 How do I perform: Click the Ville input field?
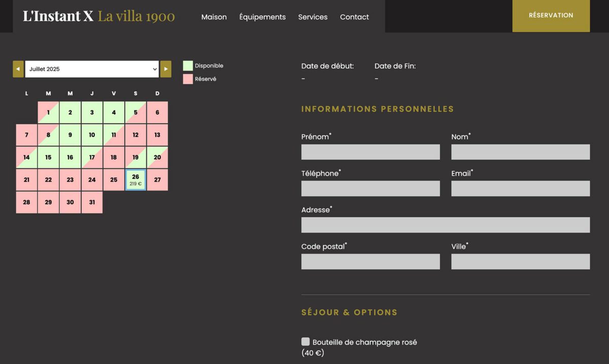click(x=520, y=261)
